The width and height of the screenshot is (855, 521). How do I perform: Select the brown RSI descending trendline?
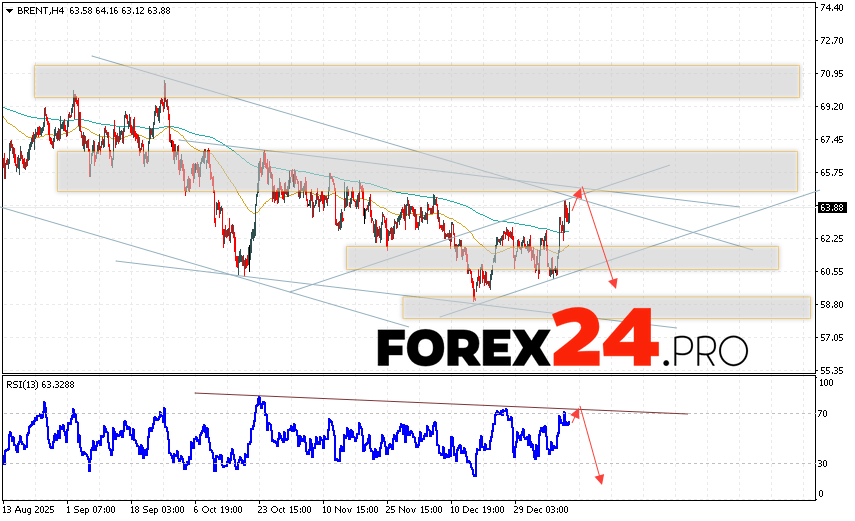[x=440, y=402]
